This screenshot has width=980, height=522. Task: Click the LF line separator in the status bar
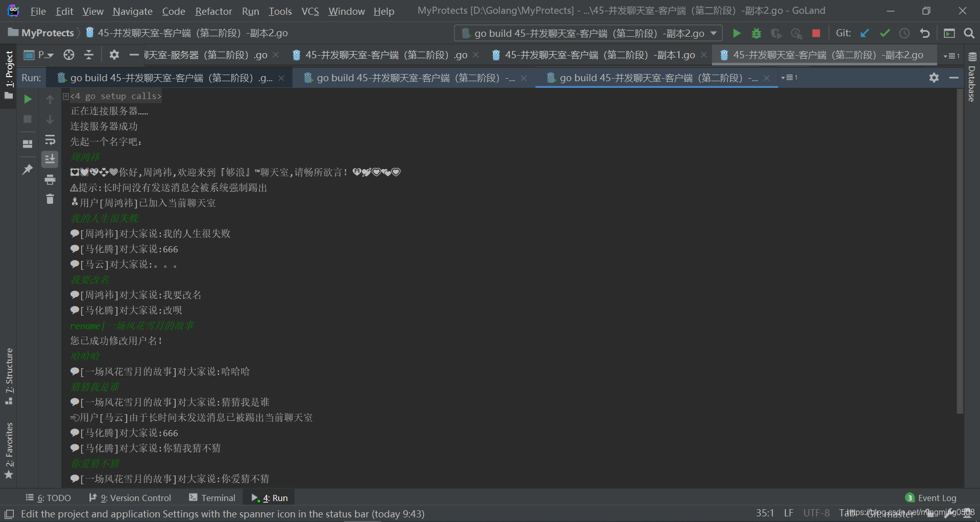tap(789, 513)
